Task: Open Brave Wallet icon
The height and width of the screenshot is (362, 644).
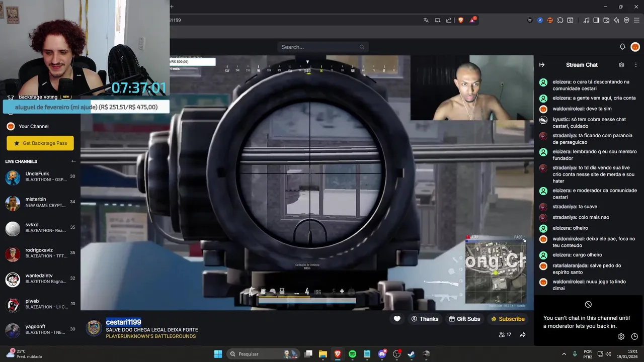Action: [x=606, y=20]
